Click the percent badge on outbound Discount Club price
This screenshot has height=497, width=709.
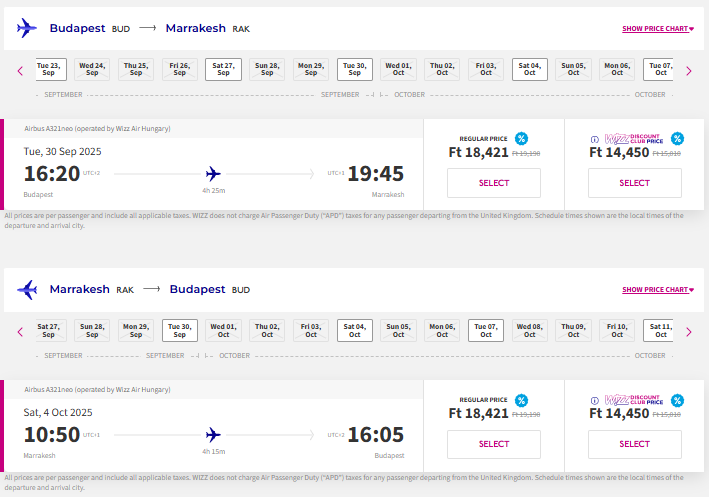click(x=677, y=138)
